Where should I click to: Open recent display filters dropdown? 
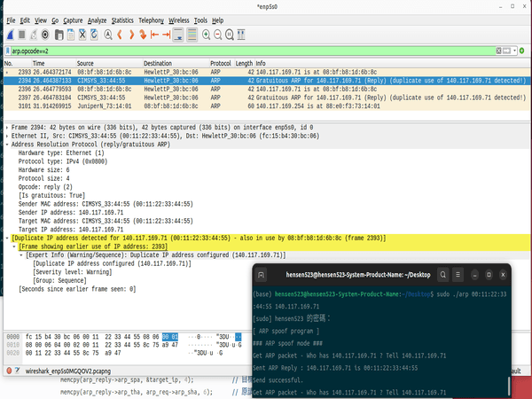514,51
